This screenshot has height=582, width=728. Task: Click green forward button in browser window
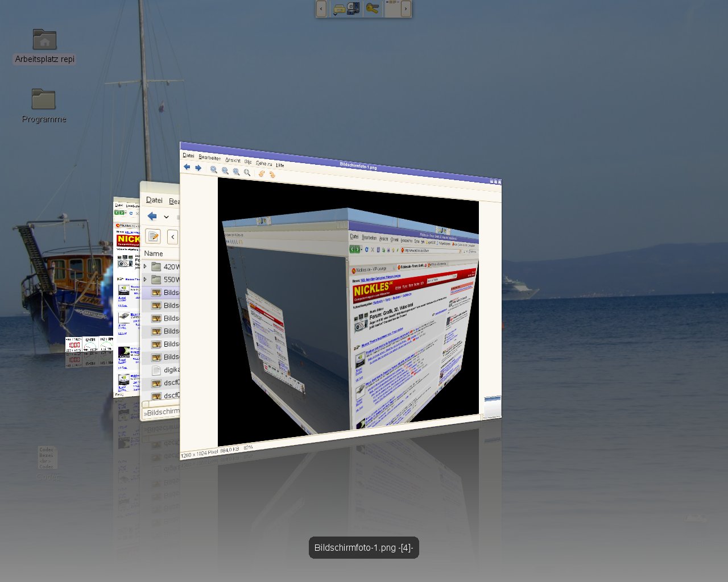122,213
